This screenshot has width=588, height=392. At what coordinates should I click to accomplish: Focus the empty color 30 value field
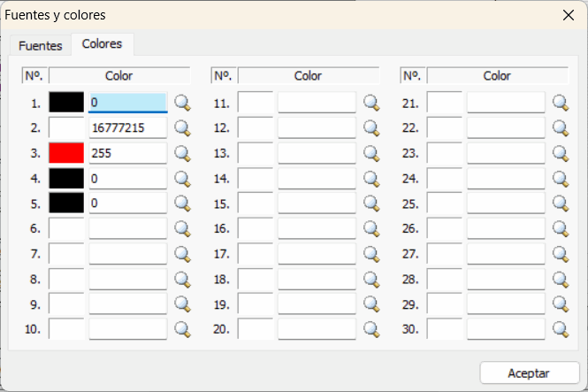coord(506,329)
